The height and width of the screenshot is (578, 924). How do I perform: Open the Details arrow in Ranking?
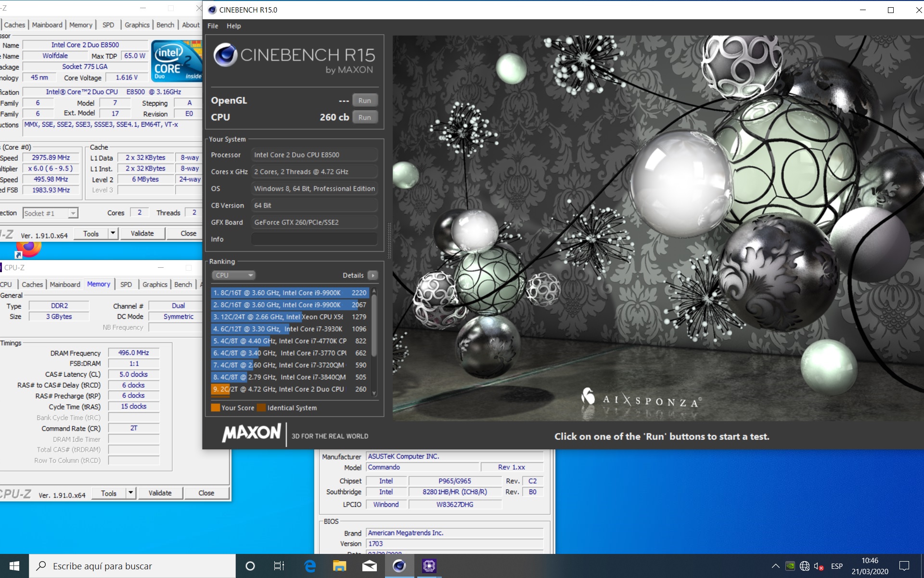pos(373,275)
